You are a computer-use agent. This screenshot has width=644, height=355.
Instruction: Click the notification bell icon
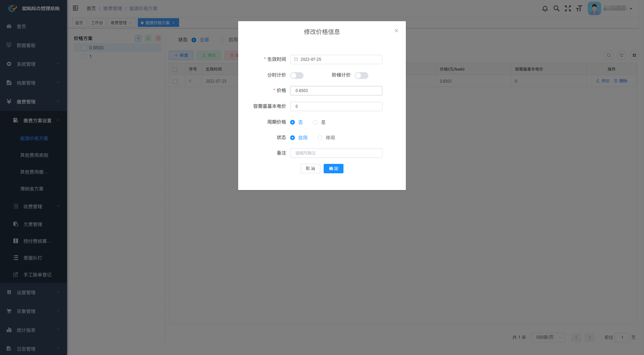[545, 8]
